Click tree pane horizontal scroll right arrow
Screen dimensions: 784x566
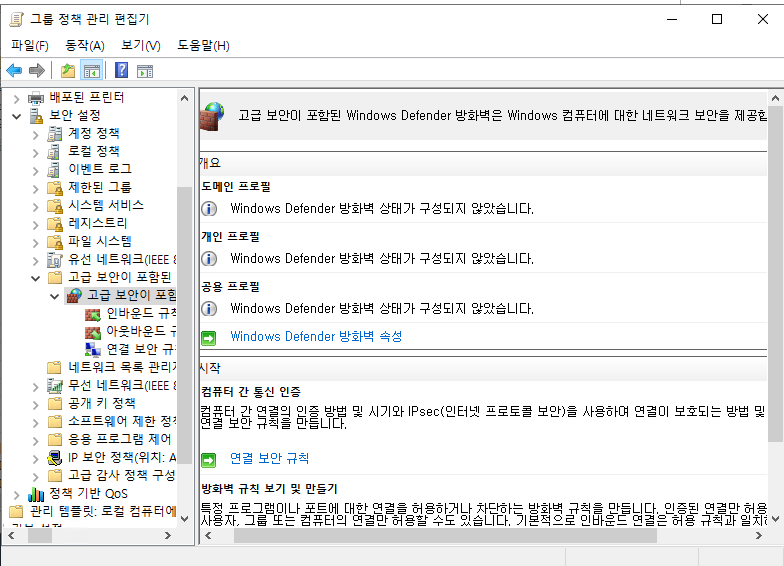point(168,536)
